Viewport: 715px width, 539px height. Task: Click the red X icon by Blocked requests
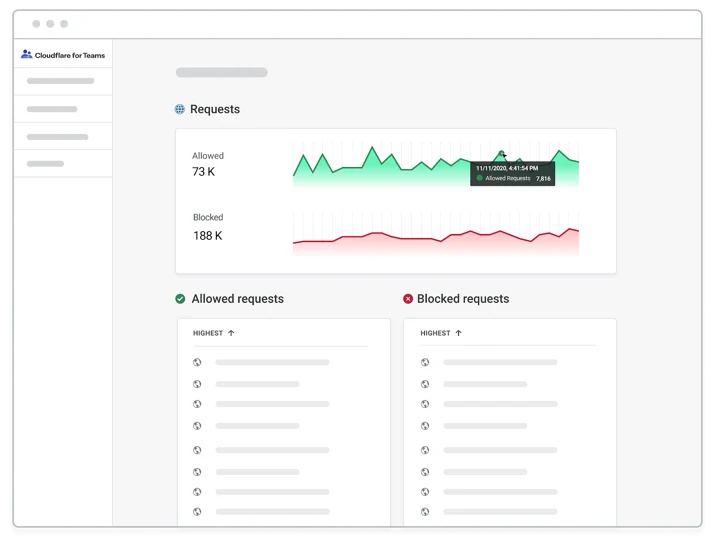point(408,299)
